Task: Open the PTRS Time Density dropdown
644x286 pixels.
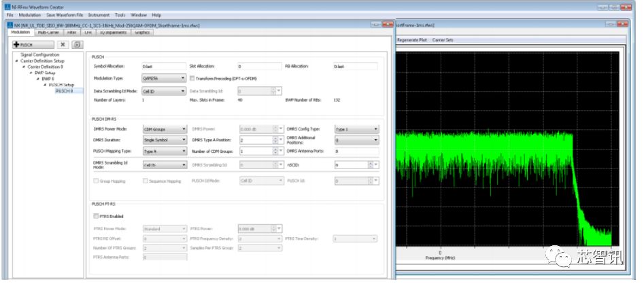Action: [355, 238]
